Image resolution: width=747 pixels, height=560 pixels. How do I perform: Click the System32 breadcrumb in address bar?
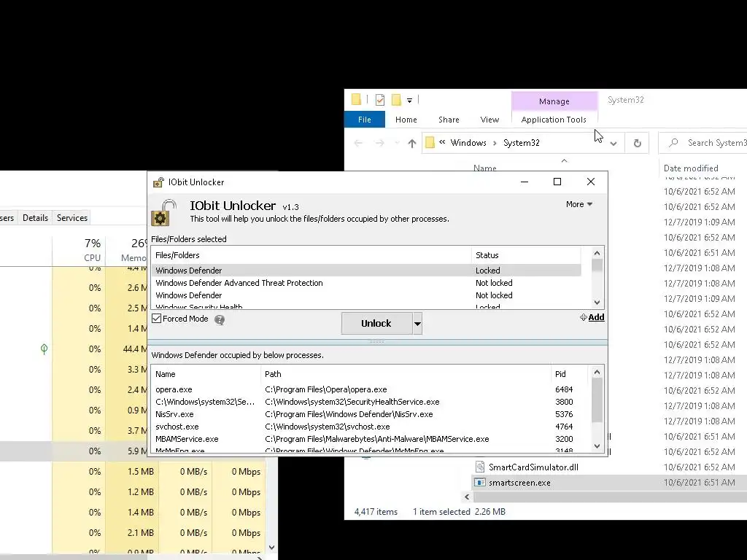[521, 143]
